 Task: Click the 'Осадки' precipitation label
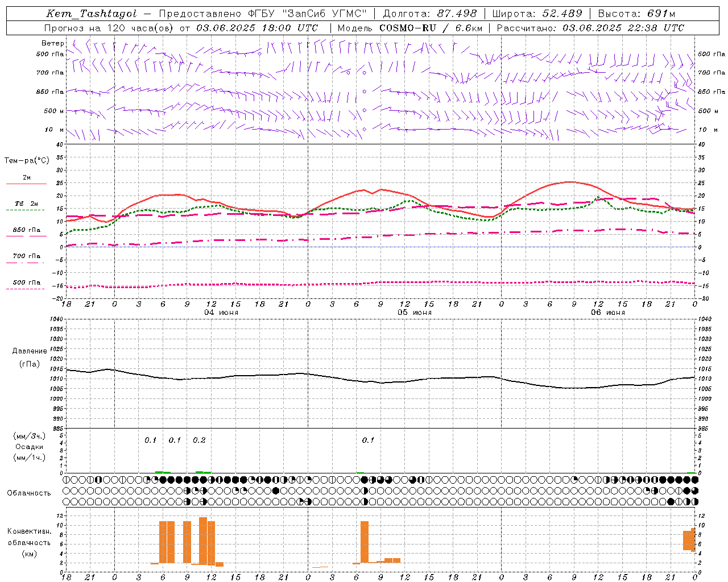pyautogui.click(x=30, y=447)
